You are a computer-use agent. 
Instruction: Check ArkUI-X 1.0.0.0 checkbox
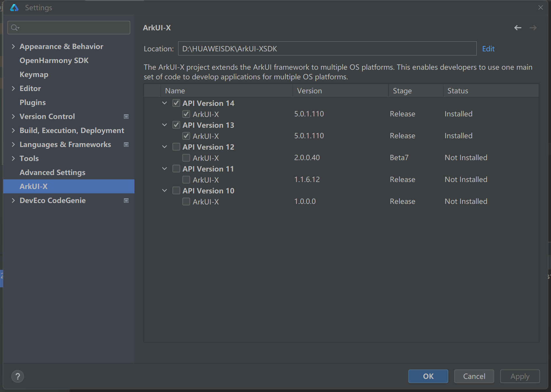[186, 202]
